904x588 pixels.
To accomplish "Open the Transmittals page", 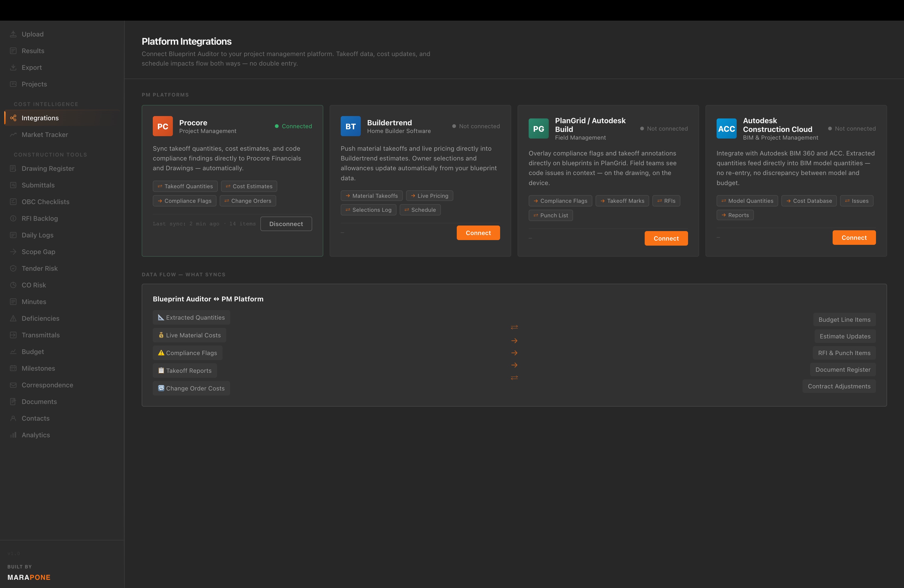I will (x=62, y=335).
